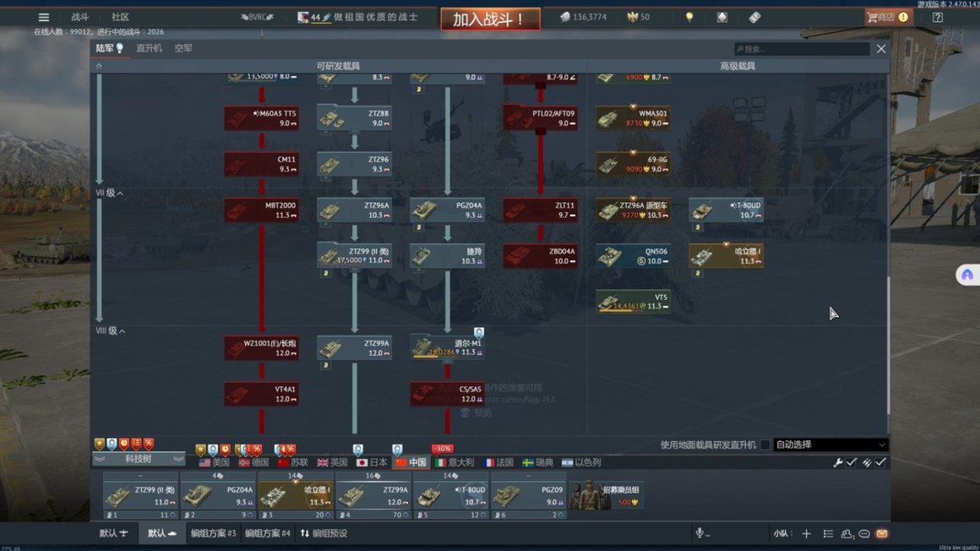This screenshot has height=551, width=980.
Task: Click the plus icon to add squad member
Action: pyautogui.click(x=806, y=534)
